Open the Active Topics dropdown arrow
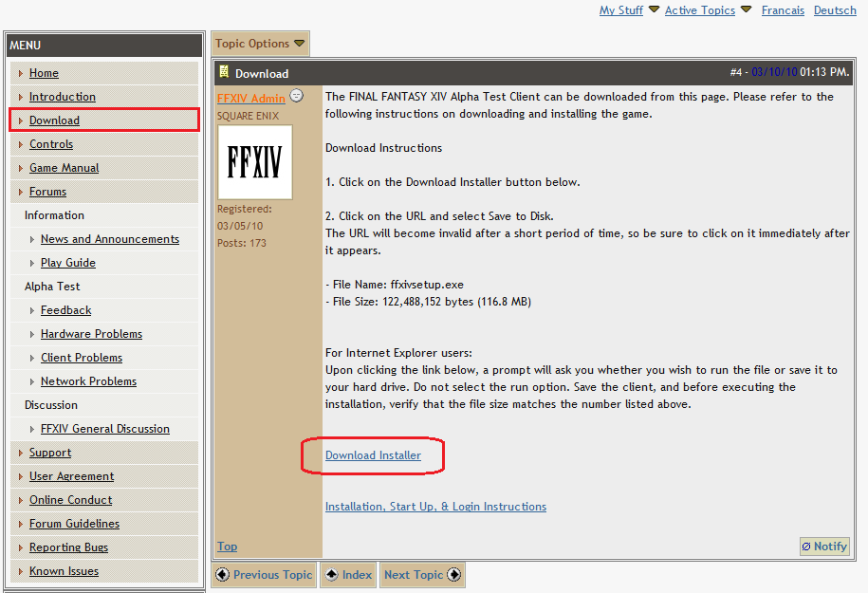This screenshot has height=593, width=868. click(746, 9)
